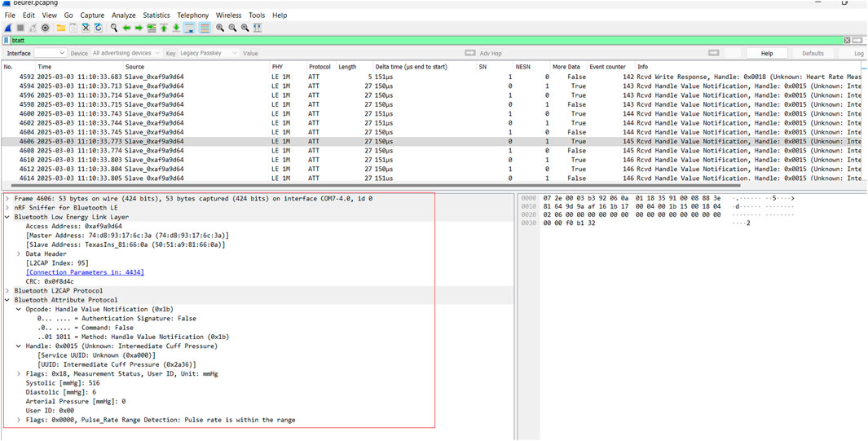This screenshot has height=441, width=868.
Task: Open the Interface dropdown
Action: pyautogui.click(x=50, y=53)
